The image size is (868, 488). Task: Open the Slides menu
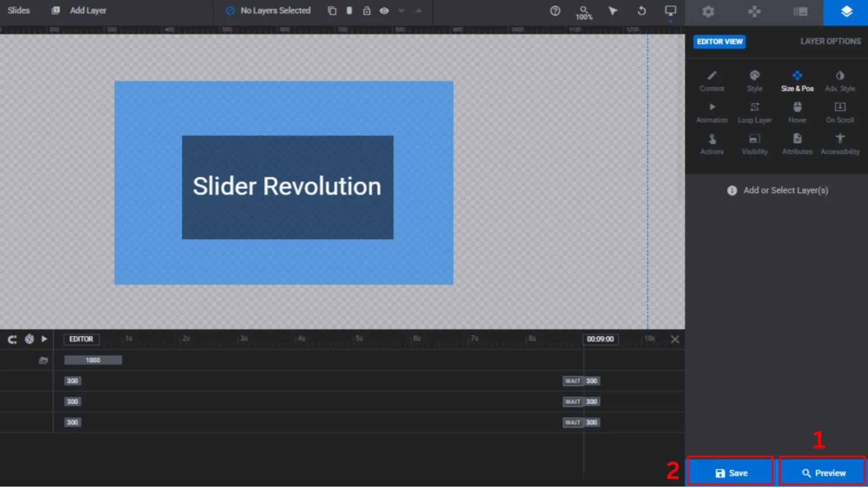pyautogui.click(x=19, y=10)
